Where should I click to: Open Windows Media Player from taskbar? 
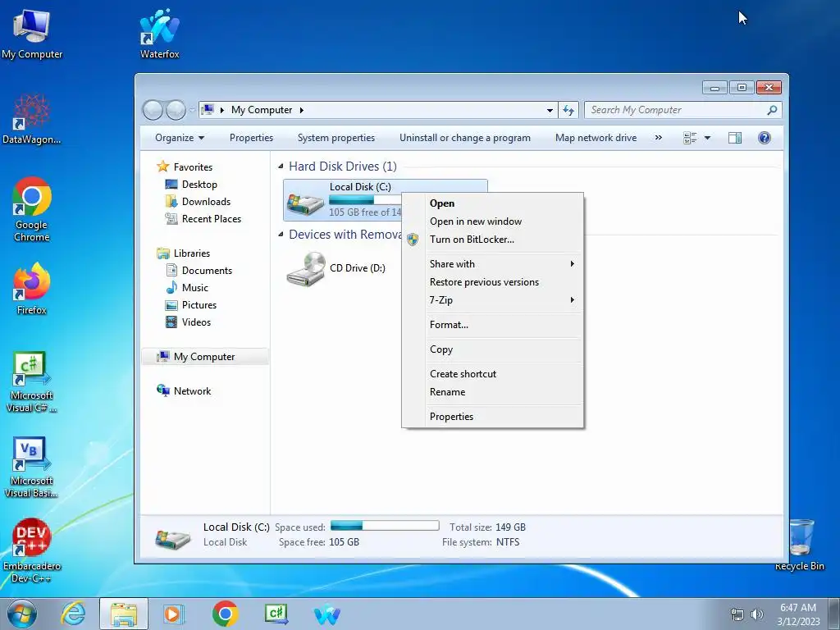173,614
